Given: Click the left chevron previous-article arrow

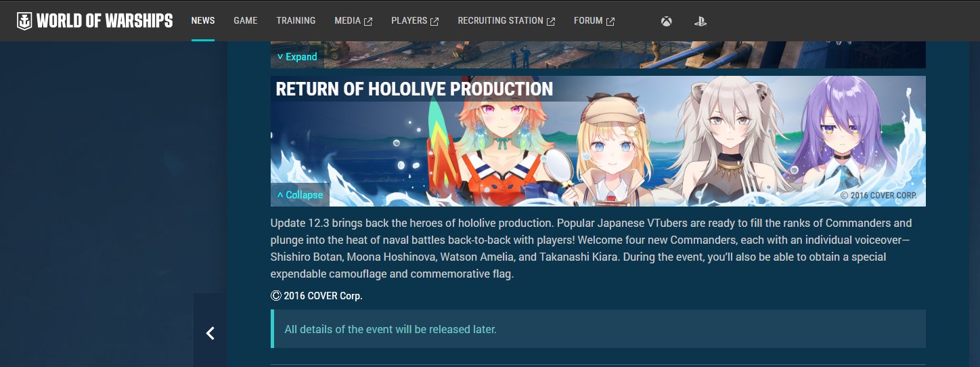Looking at the screenshot, I should (x=210, y=332).
